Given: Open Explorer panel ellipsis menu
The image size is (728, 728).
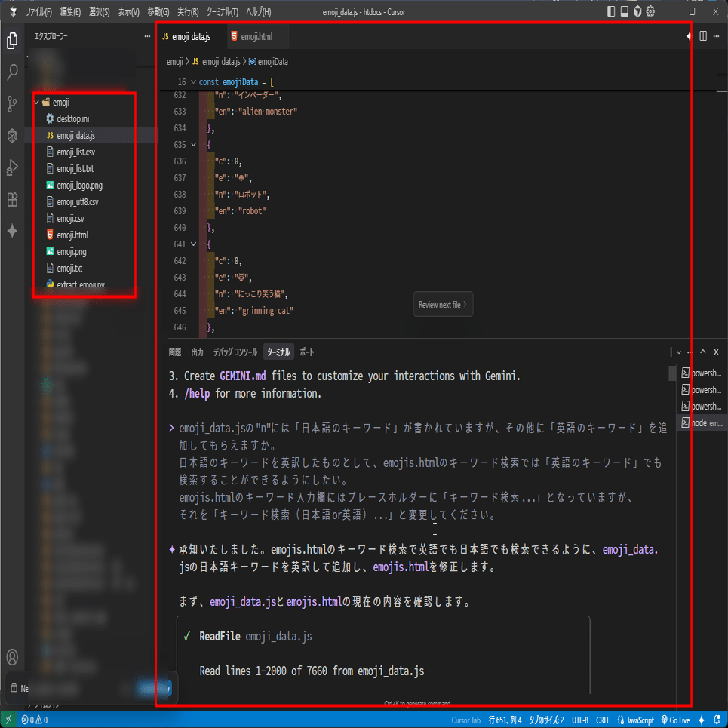Looking at the screenshot, I should [147, 36].
